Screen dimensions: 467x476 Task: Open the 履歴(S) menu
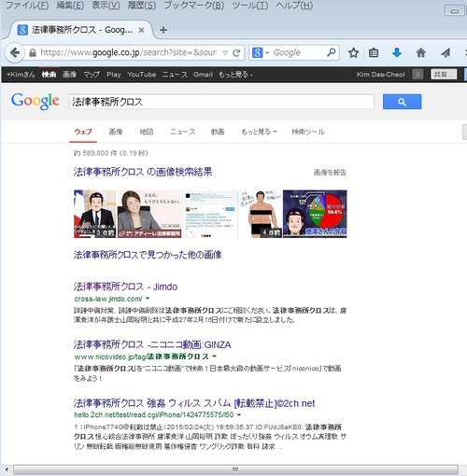(142, 6)
